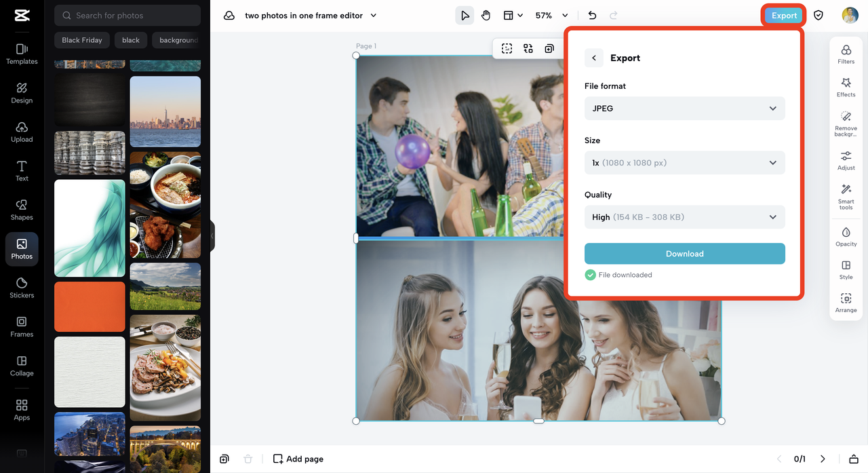Viewport: 868px width, 473px height.
Task: Click the Export button
Action: [784, 16]
